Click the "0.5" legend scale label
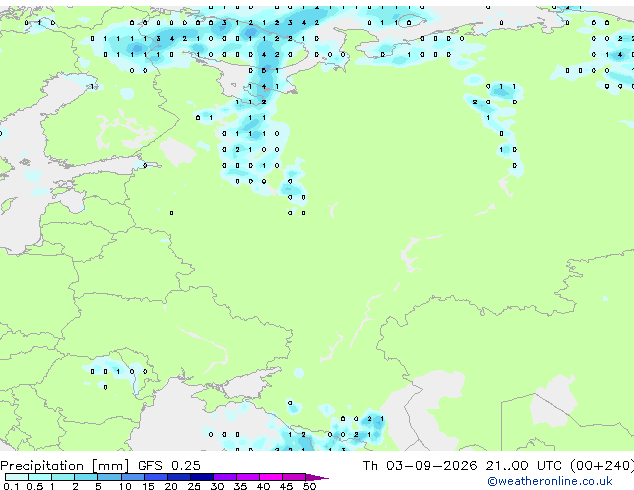Screen dimensions: 634x490 (35, 486)
